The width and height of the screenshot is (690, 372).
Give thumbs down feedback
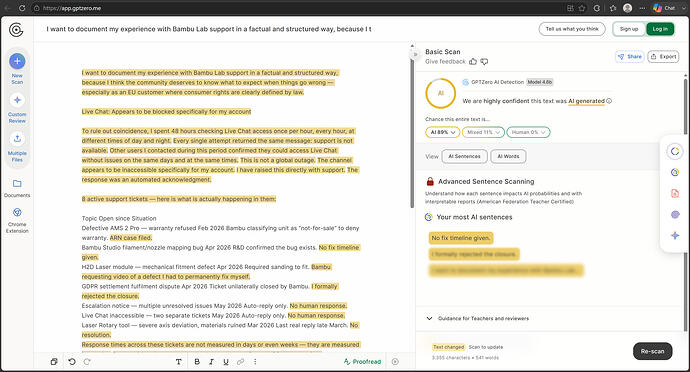(484, 62)
